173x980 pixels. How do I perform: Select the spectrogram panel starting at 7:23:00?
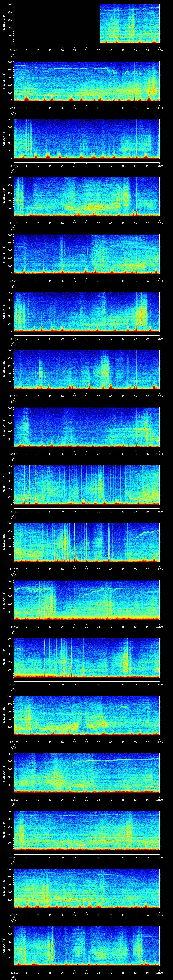pos(87,831)
